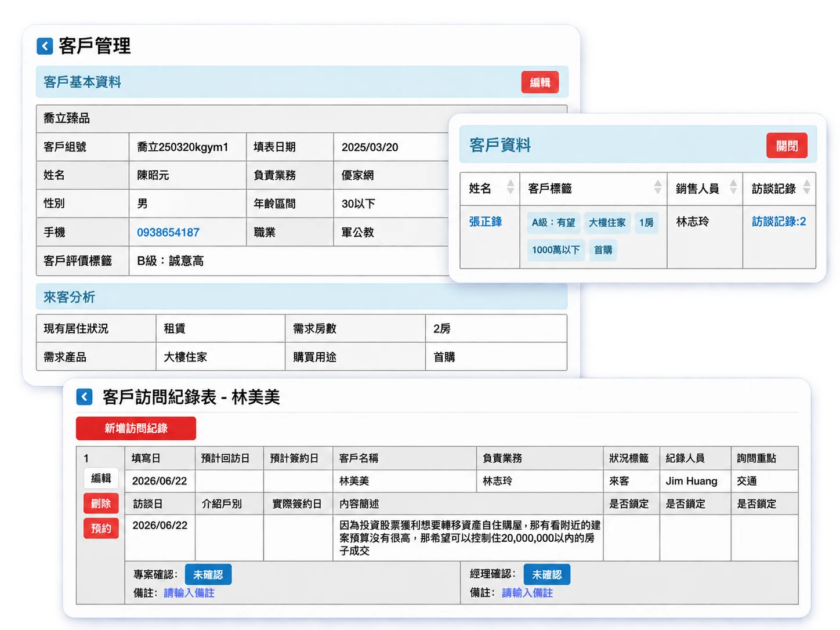
Task: Click the 內容簡述 paragraph text
Action: click(470, 538)
